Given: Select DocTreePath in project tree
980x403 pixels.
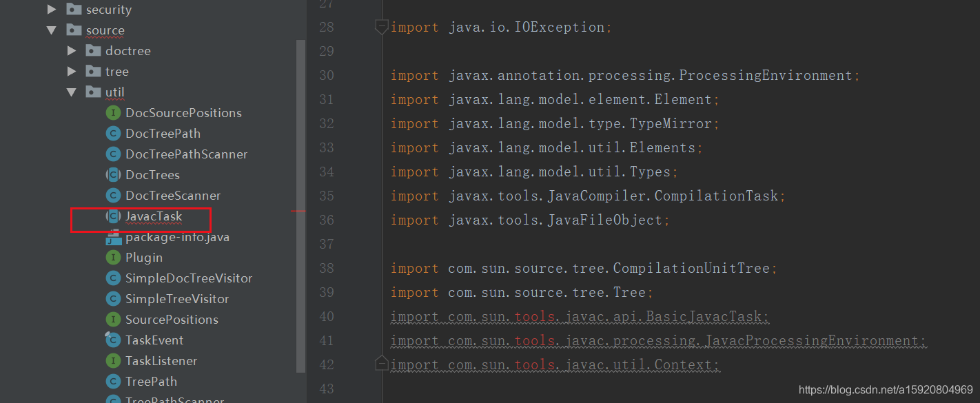Looking at the screenshot, I should tap(163, 134).
